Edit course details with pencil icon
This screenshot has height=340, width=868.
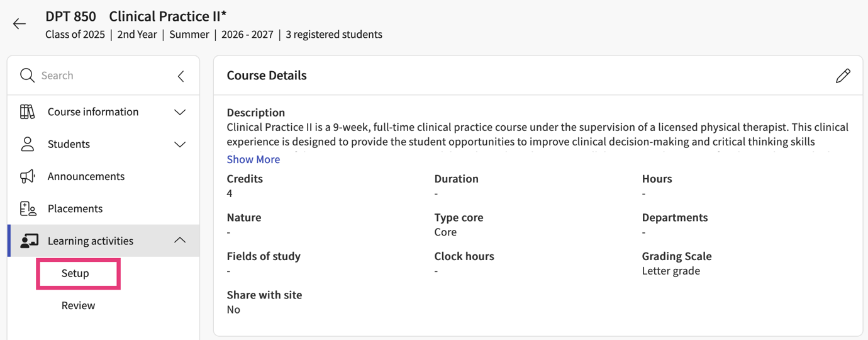coord(843,76)
